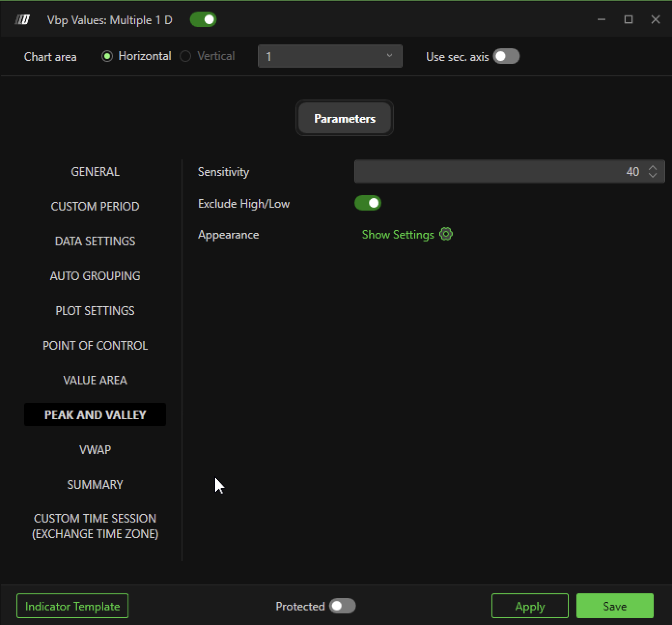
Task: Click the gear icon beside Show Settings
Action: 446,234
